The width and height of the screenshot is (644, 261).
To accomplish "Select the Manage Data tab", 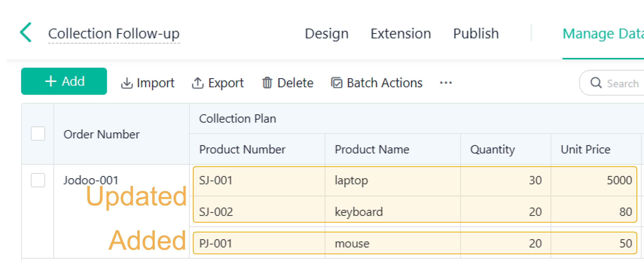I will tap(603, 34).
